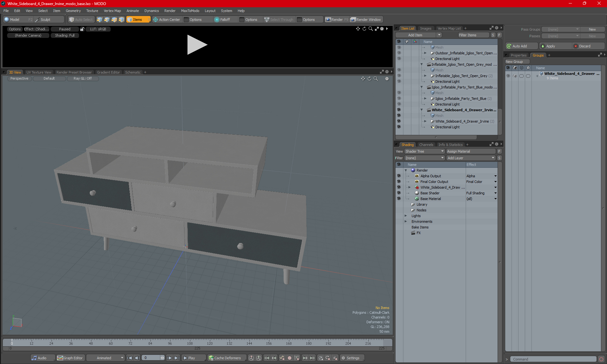Image resolution: width=607 pixels, height=364 pixels.
Task: Open the MaxToModo menu
Action: [190, 11]
